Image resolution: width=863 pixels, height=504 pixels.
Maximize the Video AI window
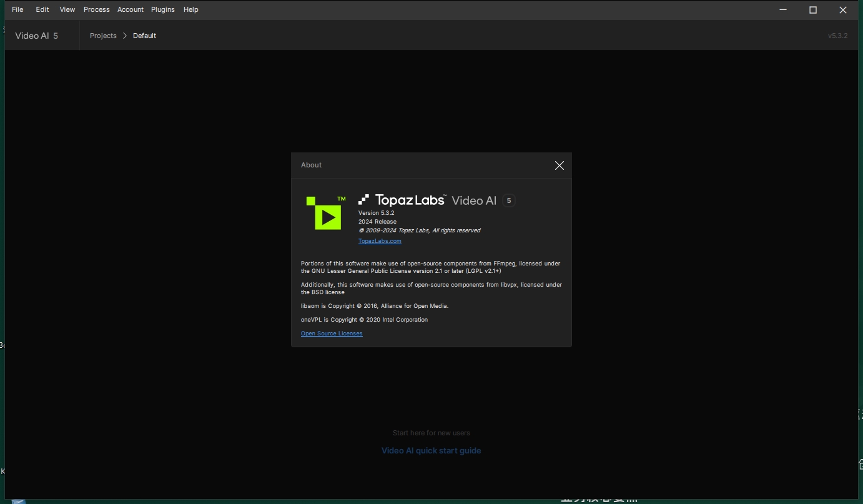pyautogui.click(x=813, y=9)
